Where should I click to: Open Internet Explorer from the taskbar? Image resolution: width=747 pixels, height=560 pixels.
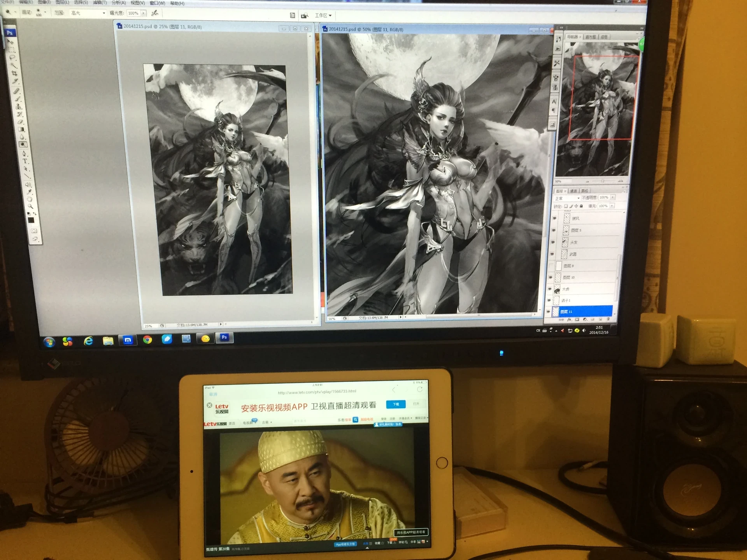coord(89,341)
